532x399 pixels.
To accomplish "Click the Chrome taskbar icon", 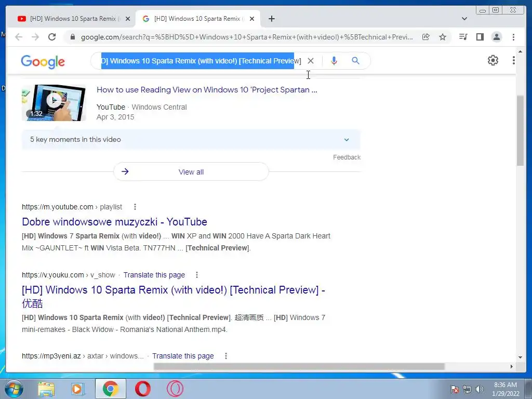I will (111, 389).
